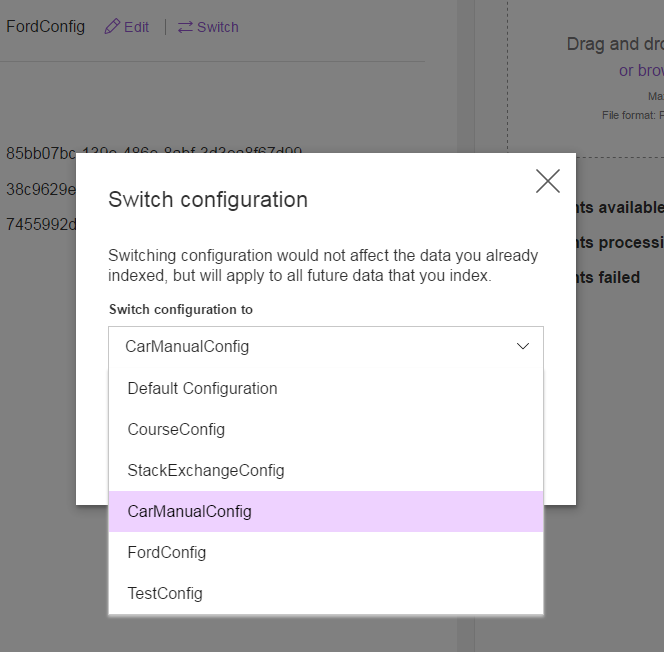Click the FordConfig title text
The height and width of the screenshot is (652, 664).
point(45,27)
